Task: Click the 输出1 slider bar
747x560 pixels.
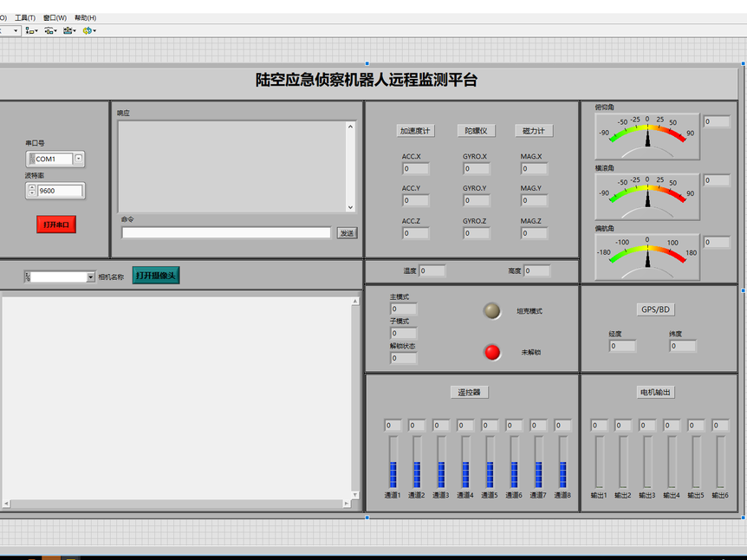Action: [599, 462]
